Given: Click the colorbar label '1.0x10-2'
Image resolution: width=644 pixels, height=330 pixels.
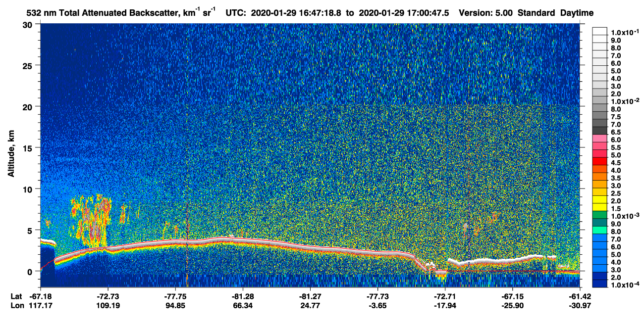Looking at the screenshot, I should [x=625, y=101].
